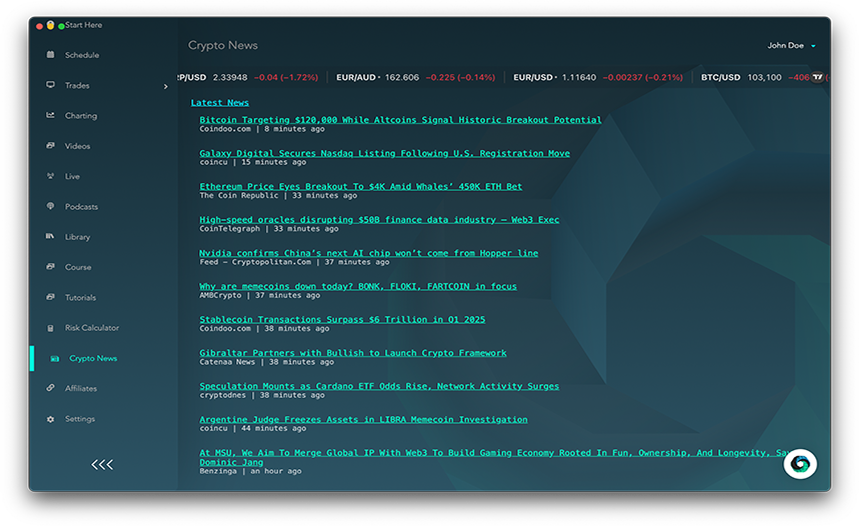This screenshot has height=526, width=859.
Task: Go to the Course menu item
Action: [x=78, y=267]
